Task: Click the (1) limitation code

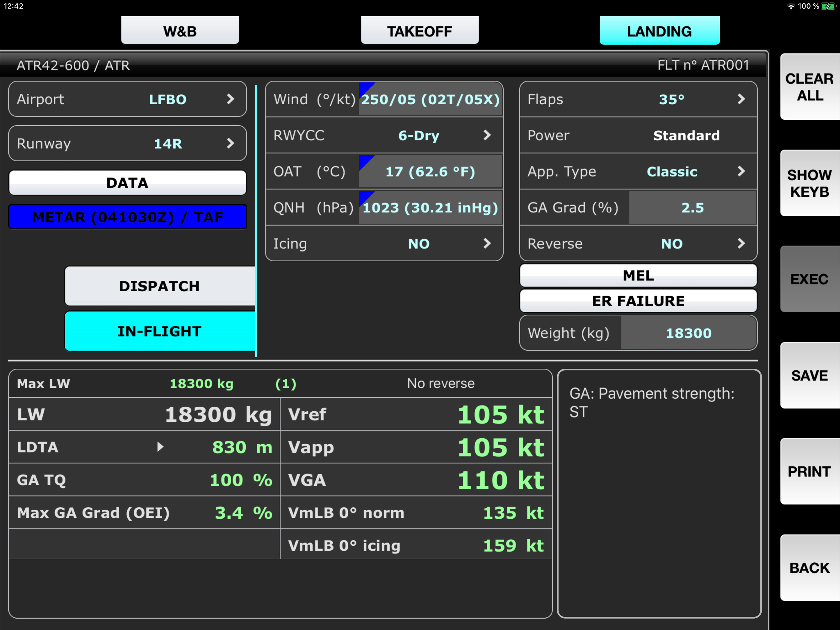Action: point(286,384)
